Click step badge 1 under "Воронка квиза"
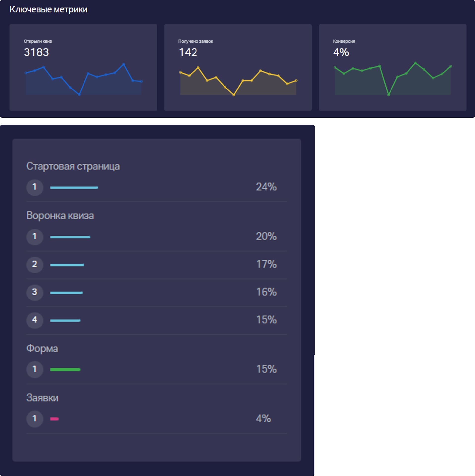 (35, 237)
